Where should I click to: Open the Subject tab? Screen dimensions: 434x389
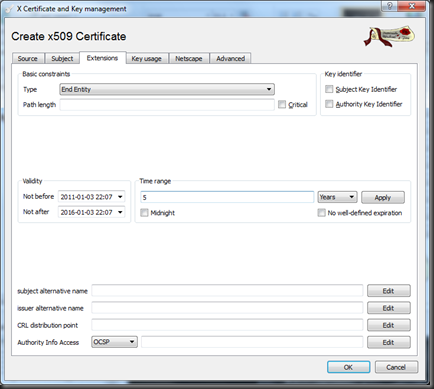tap(62, 58)
